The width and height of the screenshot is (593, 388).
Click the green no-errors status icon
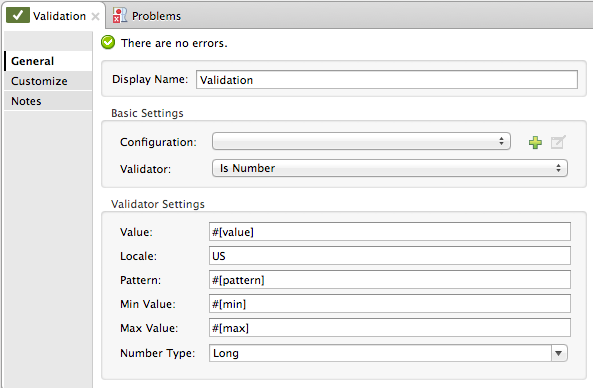[x=108, y=42]
